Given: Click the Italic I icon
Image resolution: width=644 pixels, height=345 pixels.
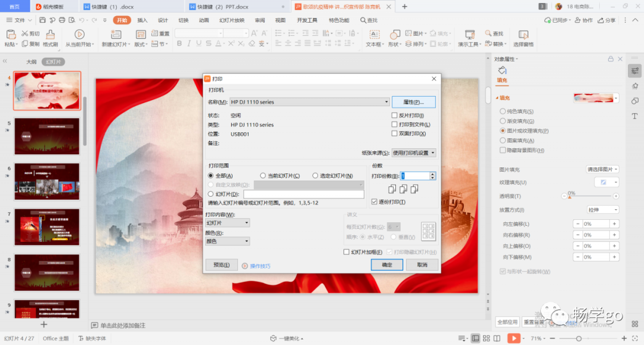Looking at the screenshot, I should (189, 43).
